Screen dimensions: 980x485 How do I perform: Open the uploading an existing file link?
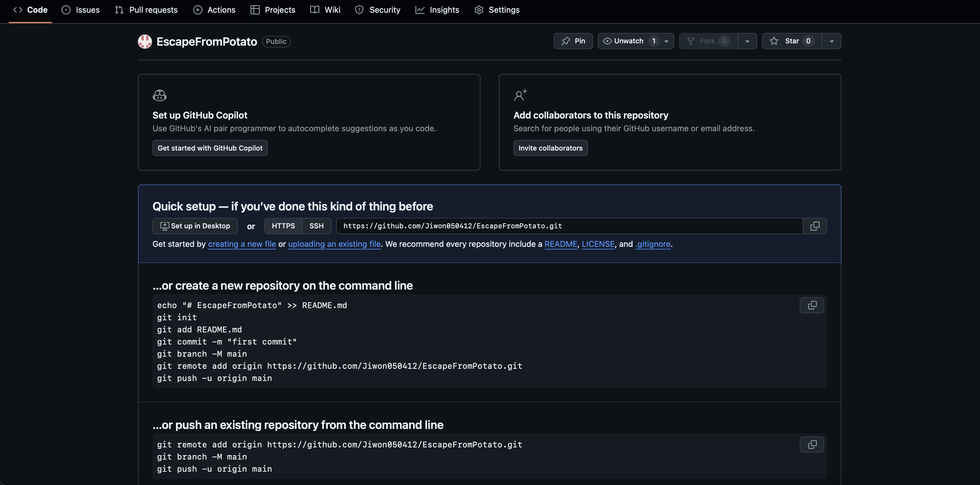tap(334, 244)
